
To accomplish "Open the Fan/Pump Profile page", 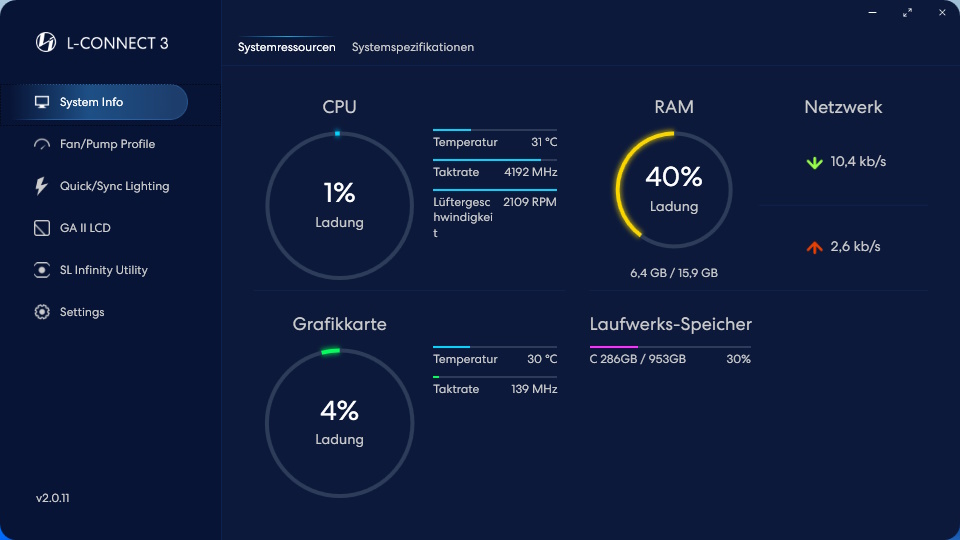I will tap(107, 144).
